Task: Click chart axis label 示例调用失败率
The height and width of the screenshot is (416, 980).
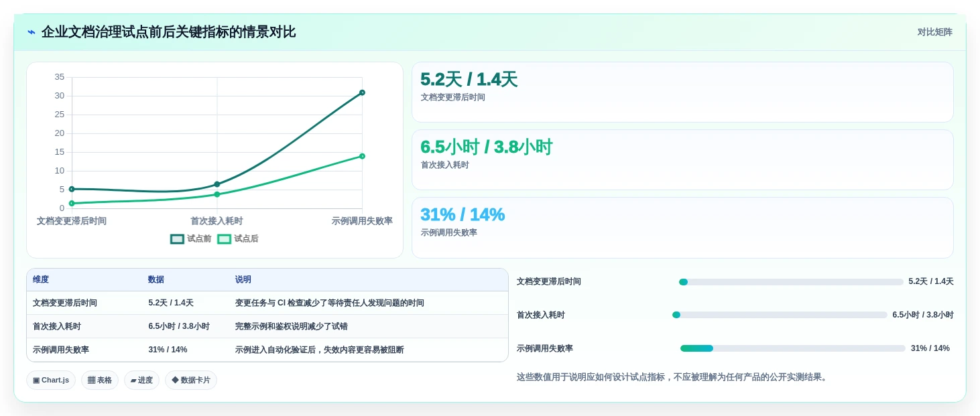Action: point(362,221)
